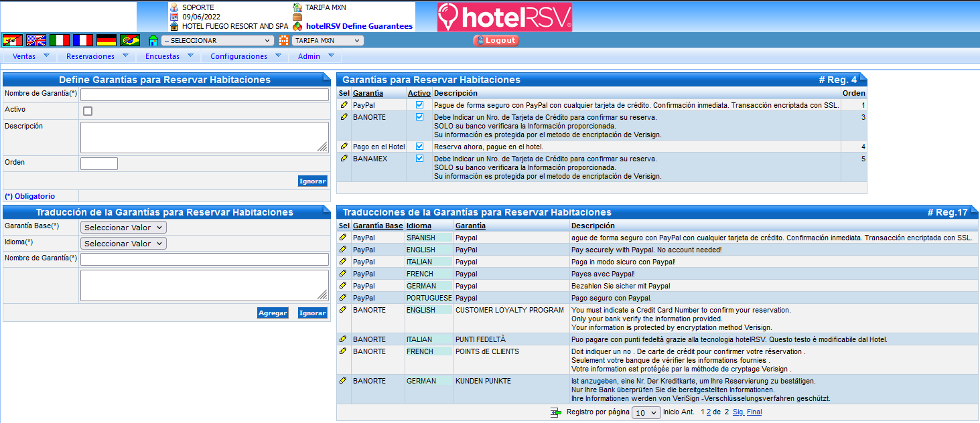
Task: Open the Configuraciones menu
Action: [244, 56]
